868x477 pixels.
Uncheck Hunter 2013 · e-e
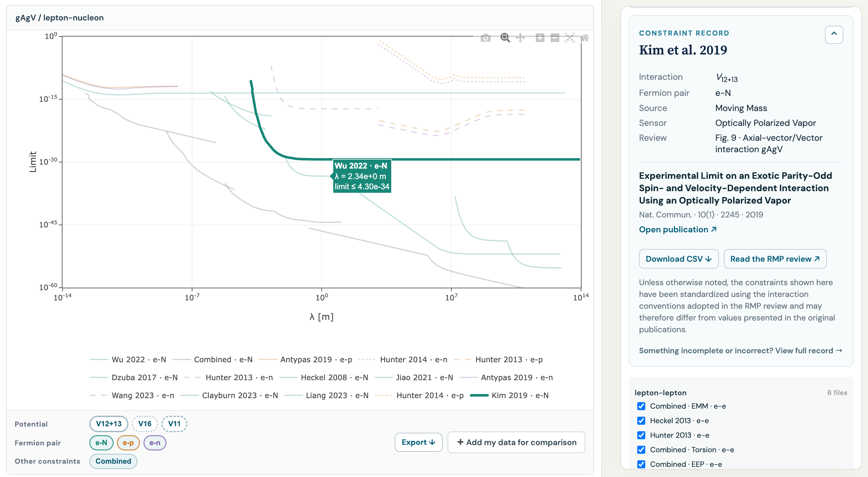(641, 435)
